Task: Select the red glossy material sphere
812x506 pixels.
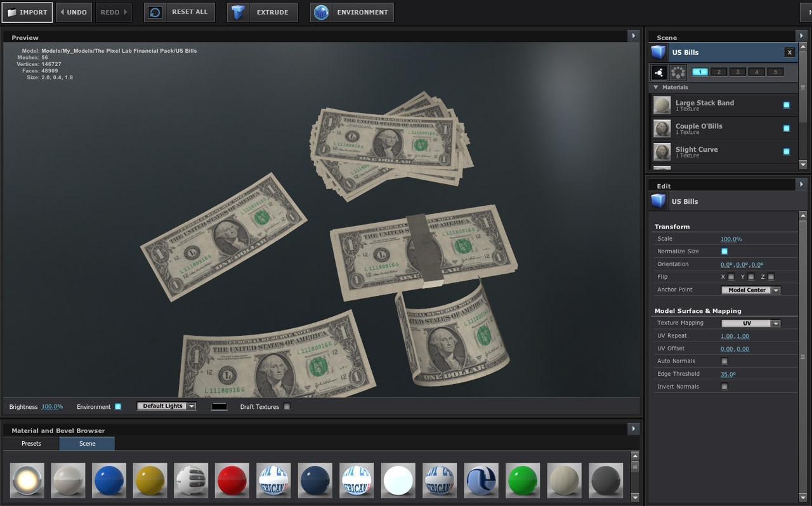Action: pyautogui.click(x=232, y=480)
